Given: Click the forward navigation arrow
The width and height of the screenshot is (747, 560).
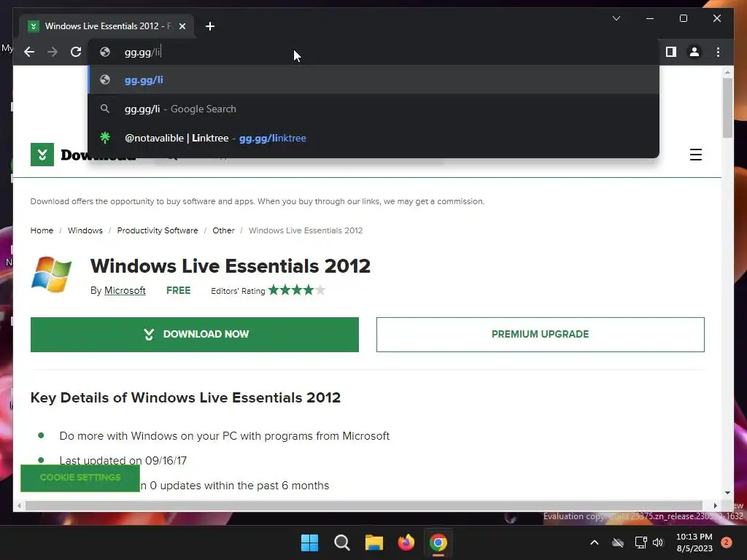Looking at the screenshot, I should click(53, 52).
